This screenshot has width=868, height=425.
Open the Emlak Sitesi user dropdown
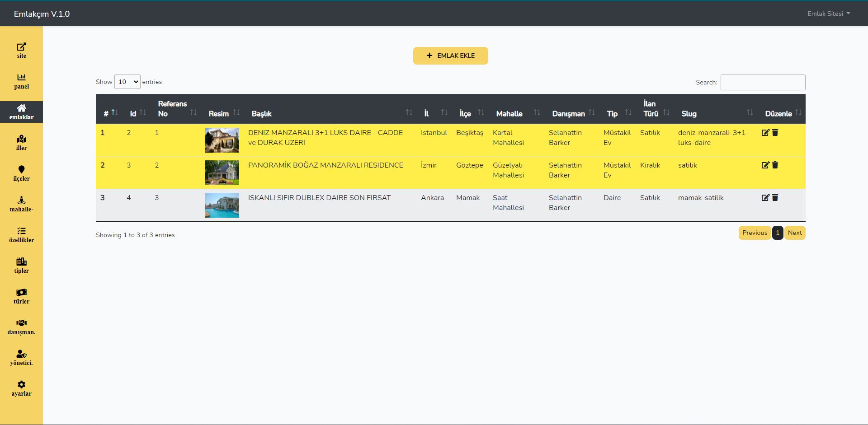click(828, 14)
